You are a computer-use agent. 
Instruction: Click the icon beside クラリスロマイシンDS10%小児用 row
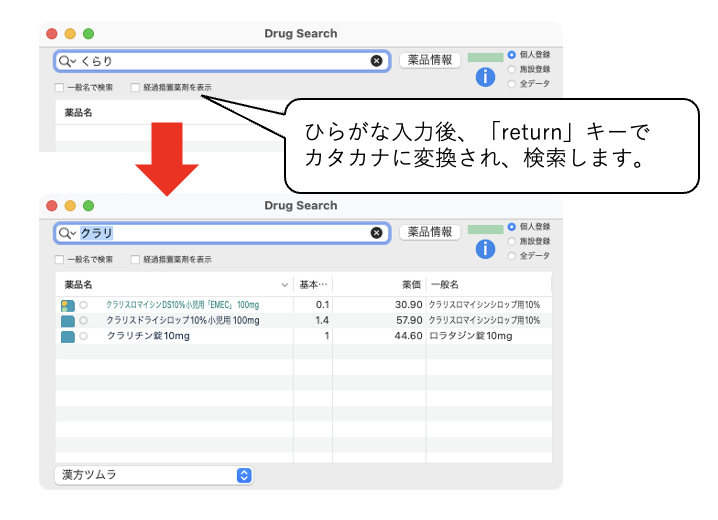(x=67, y=304)
